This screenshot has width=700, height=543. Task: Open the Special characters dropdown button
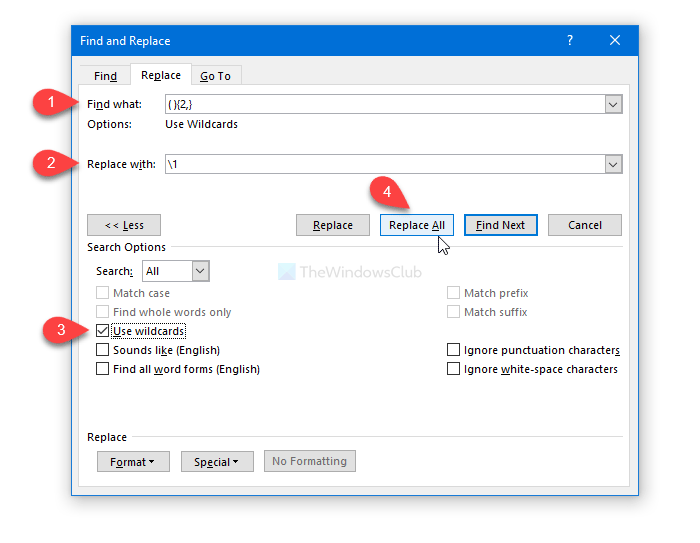click(x=217, y=462)
